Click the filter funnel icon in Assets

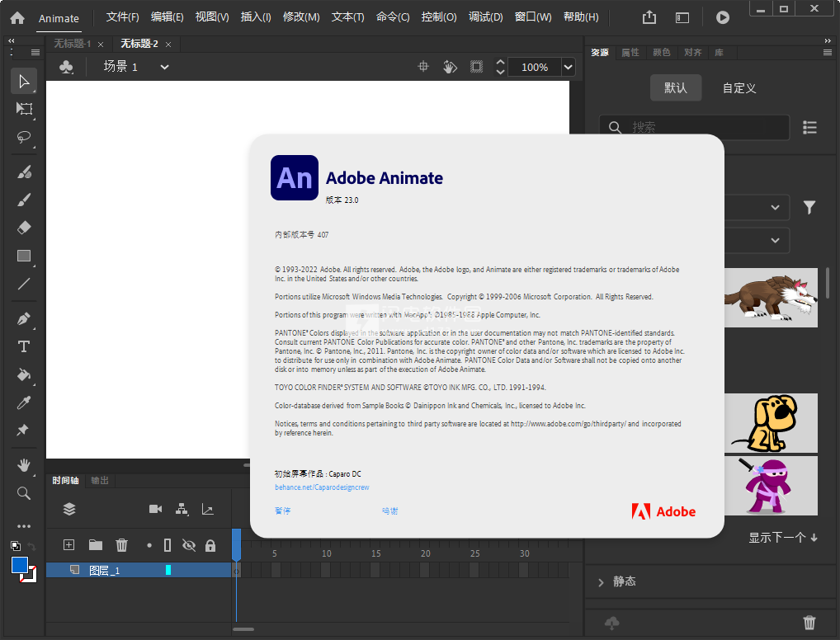coord(809,207)
